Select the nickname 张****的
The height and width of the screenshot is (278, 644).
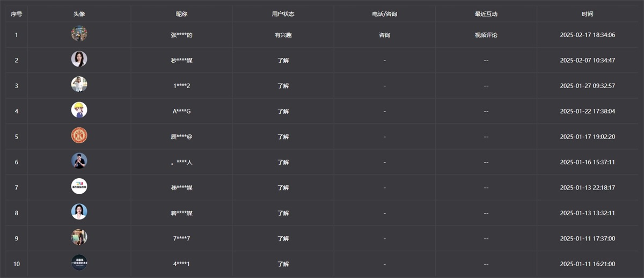pos(181,35)
